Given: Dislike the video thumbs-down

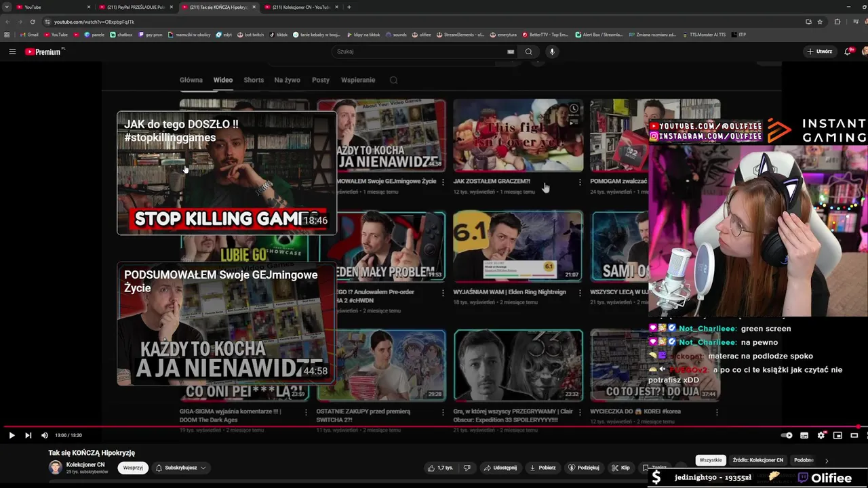Looking at the screenshot, I should point(467,468).
